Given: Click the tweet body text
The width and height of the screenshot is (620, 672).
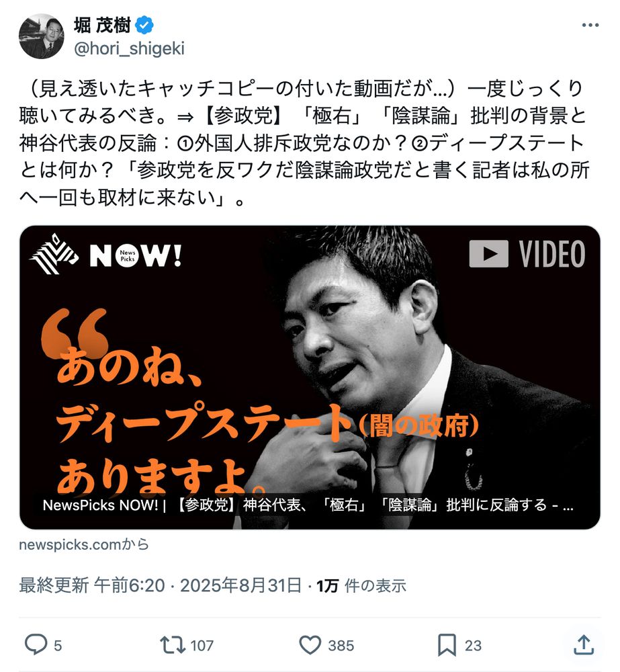Looking at the screenshot, I should 304,142.
